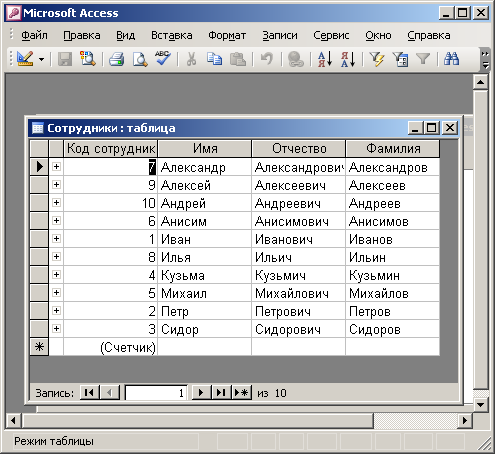The width and height of the screenshot is (495, 454).
Task: Open the Сервис menu
Action: [331, 35]
